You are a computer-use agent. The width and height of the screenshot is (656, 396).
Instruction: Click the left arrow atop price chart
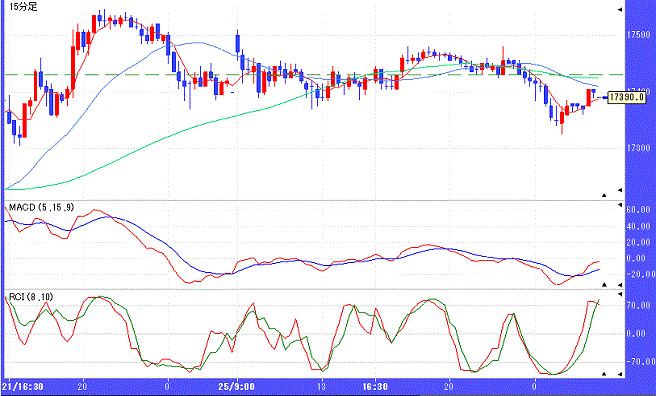tap(620, 9)
